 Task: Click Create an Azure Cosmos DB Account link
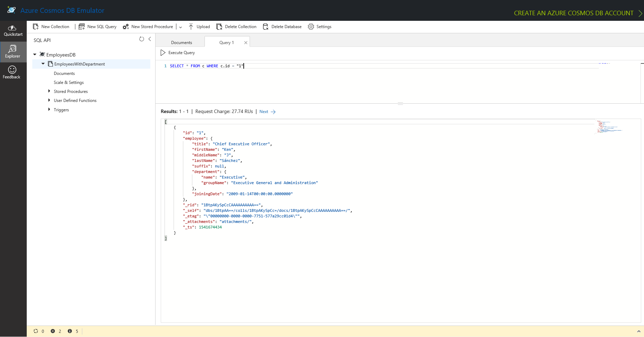pos(574,13)
